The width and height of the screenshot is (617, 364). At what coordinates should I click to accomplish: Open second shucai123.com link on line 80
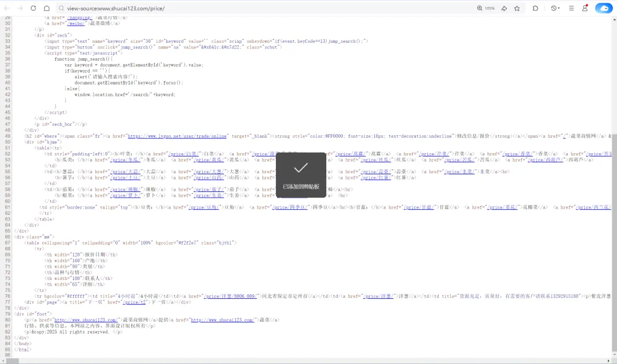(223, 320)
